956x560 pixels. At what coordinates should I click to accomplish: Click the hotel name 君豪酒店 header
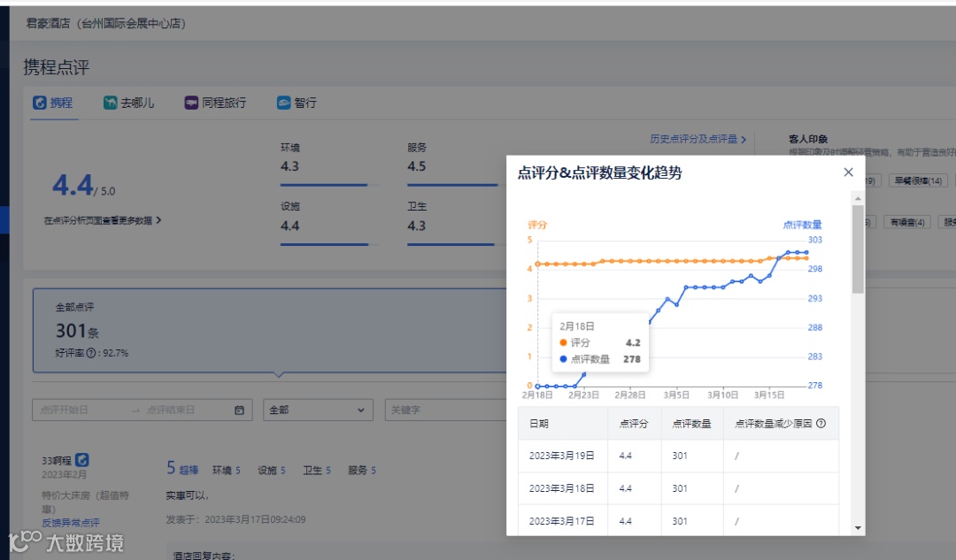106,24
